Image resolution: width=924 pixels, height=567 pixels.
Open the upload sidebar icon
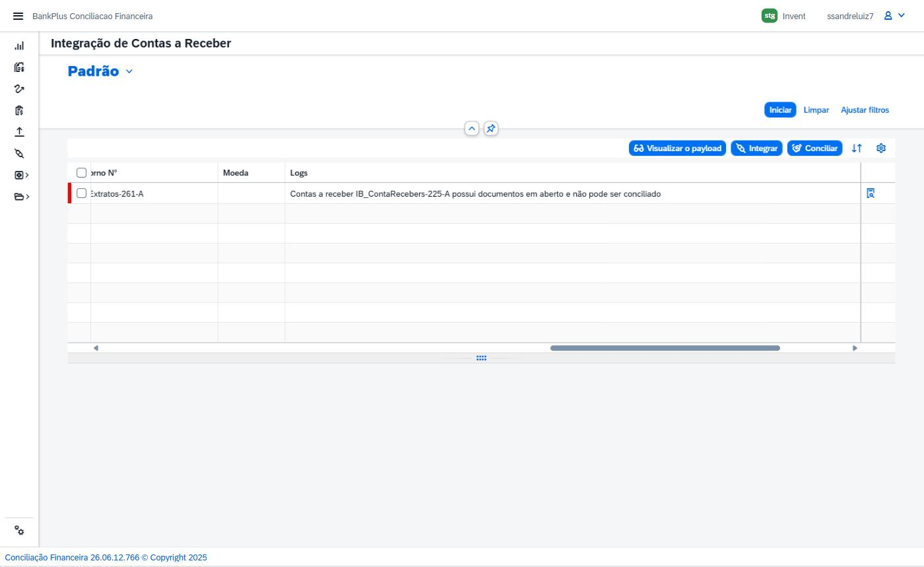[19, 132]
